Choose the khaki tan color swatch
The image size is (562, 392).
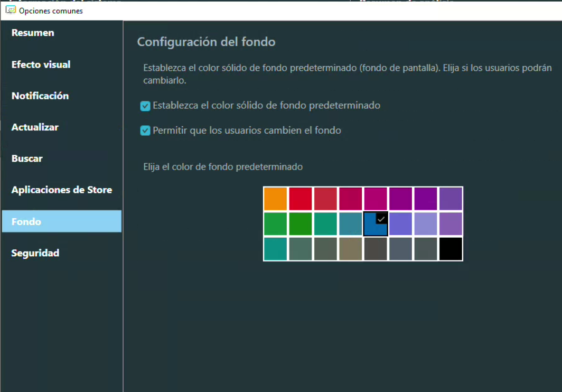point(351,249)
